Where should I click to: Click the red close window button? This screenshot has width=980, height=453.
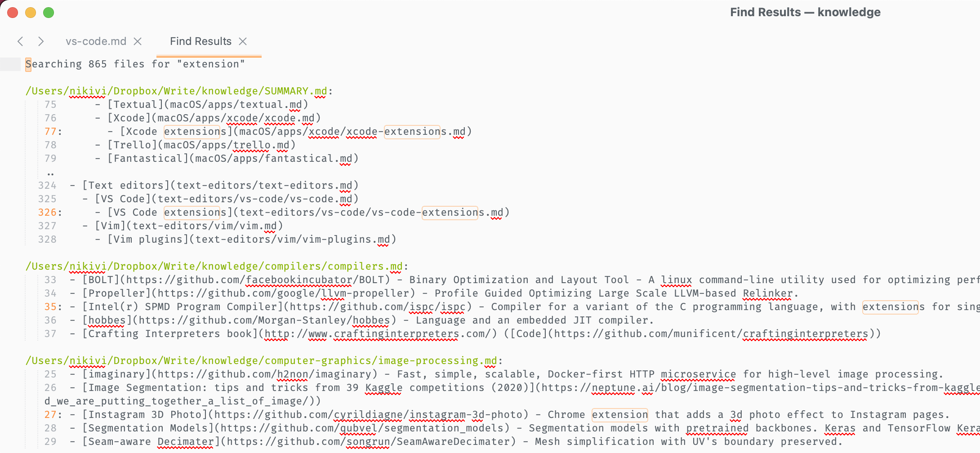point(13,13)
